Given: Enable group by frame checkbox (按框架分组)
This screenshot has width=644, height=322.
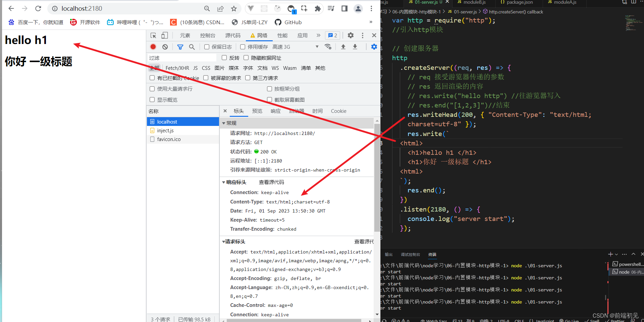Looking at the screenshot, I should tap(269, 89).
